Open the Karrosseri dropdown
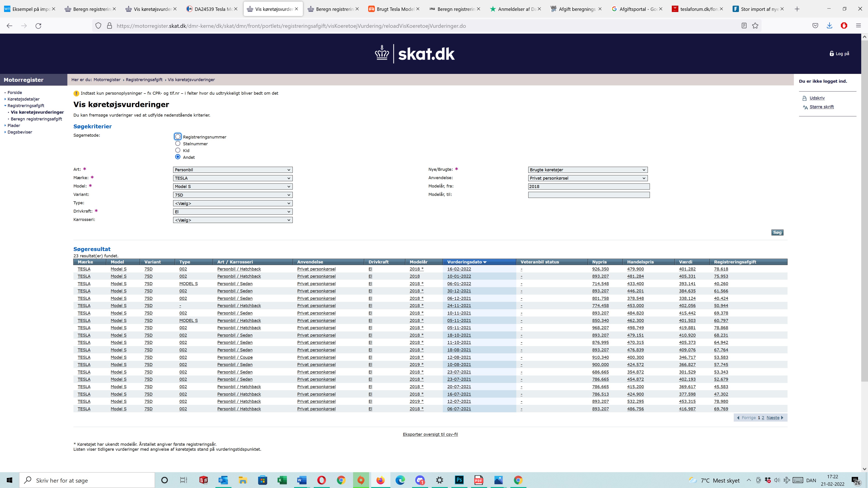 pyautogui.click(x=233, y=220)
